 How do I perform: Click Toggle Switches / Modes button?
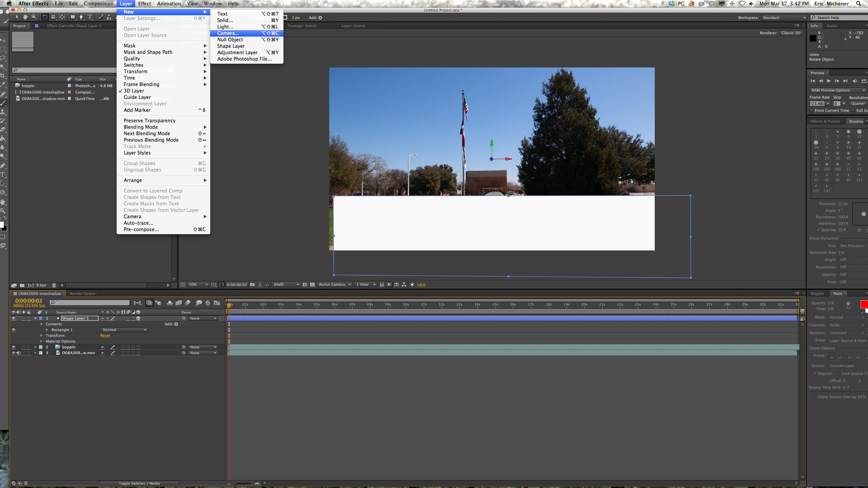[139, 483]
